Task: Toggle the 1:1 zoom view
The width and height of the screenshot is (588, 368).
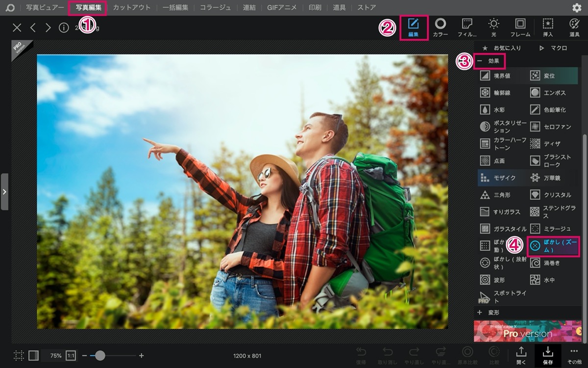Action: tap(71, 355)
